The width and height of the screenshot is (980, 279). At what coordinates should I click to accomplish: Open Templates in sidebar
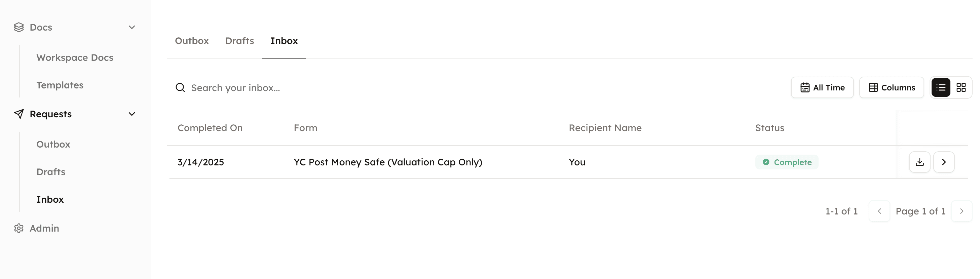coord(60,85)
